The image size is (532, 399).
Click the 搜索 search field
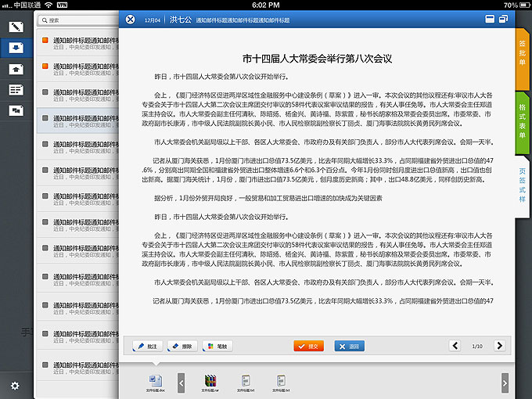[x=78, y=20]
